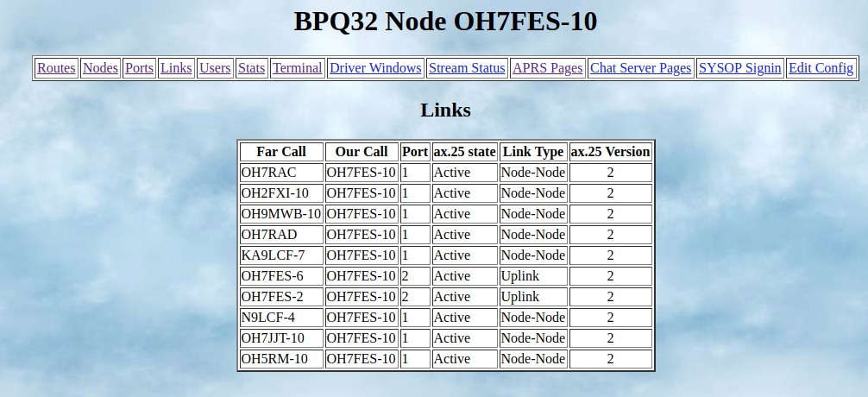Open the Stats link
This screenshot has height=397, width=868.
251,68
